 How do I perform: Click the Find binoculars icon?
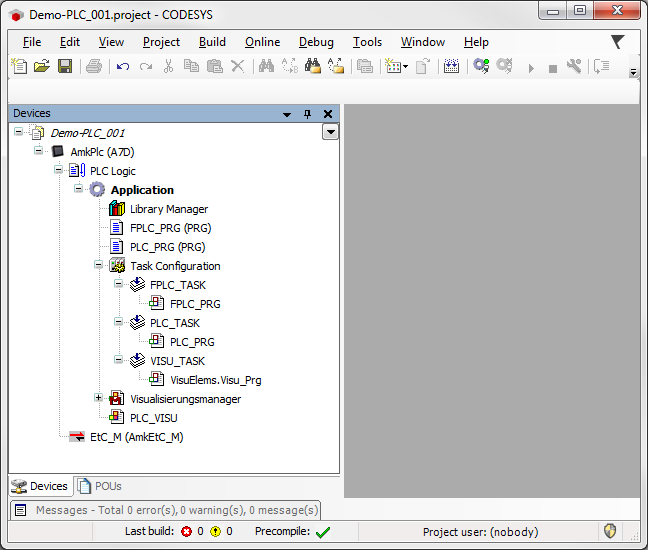[266, 66]
